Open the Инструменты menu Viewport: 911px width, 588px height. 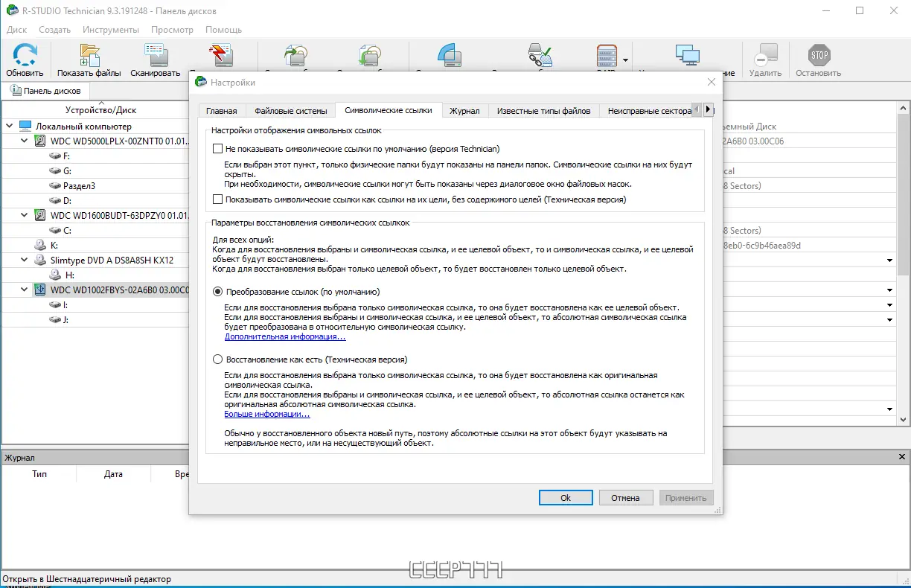[x=110, y=30]
